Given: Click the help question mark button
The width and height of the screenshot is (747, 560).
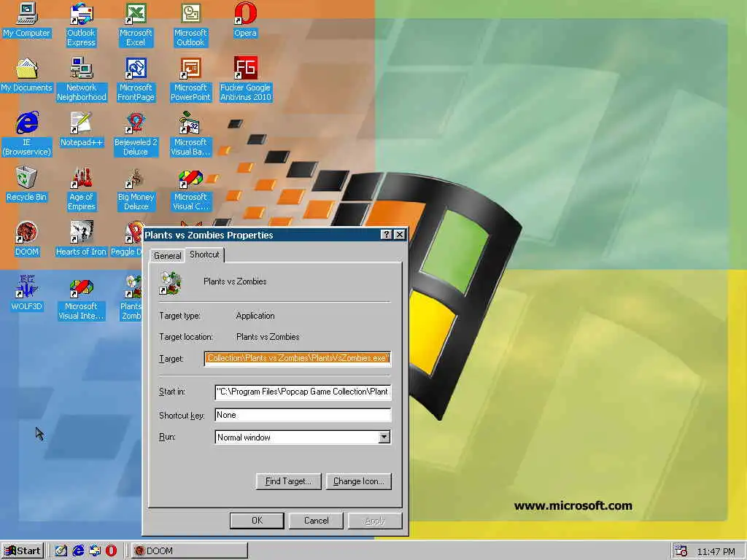Looking at the screenshot, I should pyautogui.click(x=387, y=234).
